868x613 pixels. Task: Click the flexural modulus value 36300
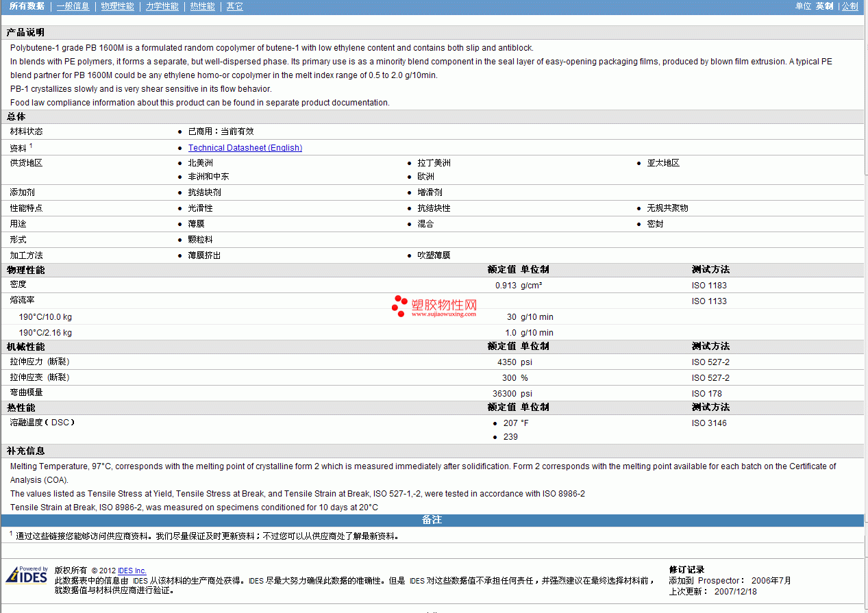(x=504, y=394)
